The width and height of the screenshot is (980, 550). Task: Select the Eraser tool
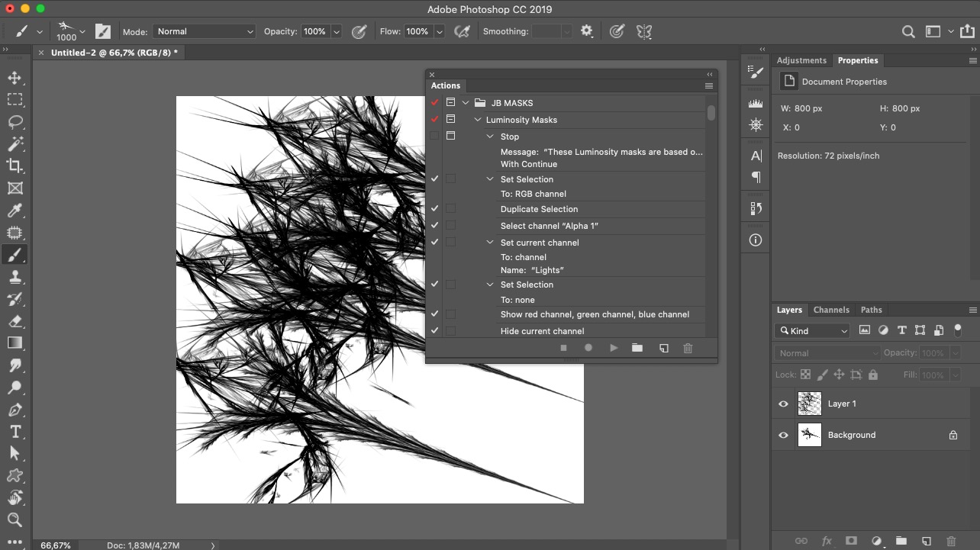pyautogui.click(x=15, y=321)
